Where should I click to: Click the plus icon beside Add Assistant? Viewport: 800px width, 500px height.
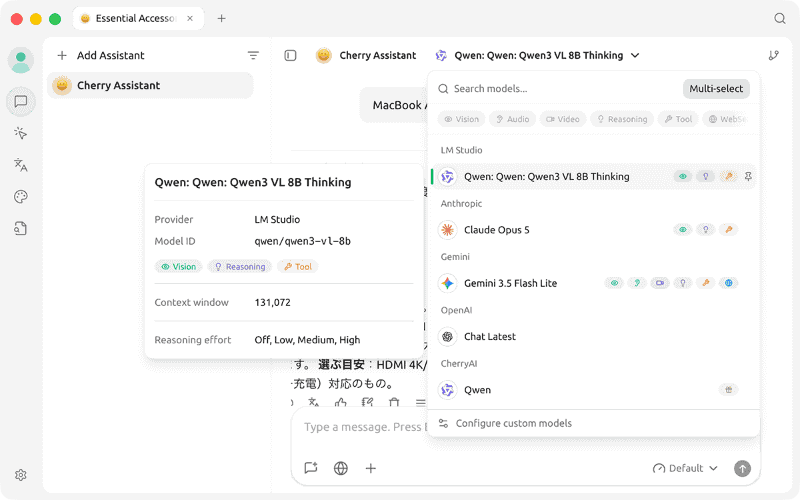click(x=62, y=55)
